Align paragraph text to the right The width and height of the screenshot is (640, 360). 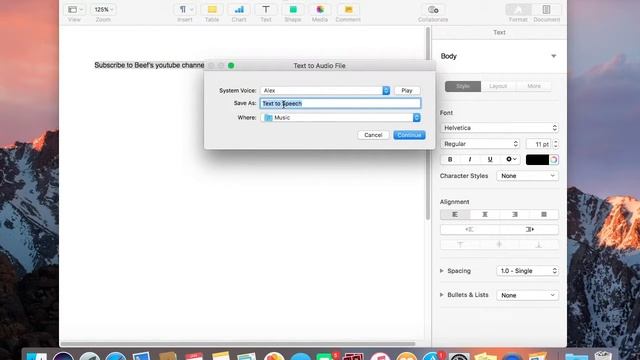pos(515,214)
